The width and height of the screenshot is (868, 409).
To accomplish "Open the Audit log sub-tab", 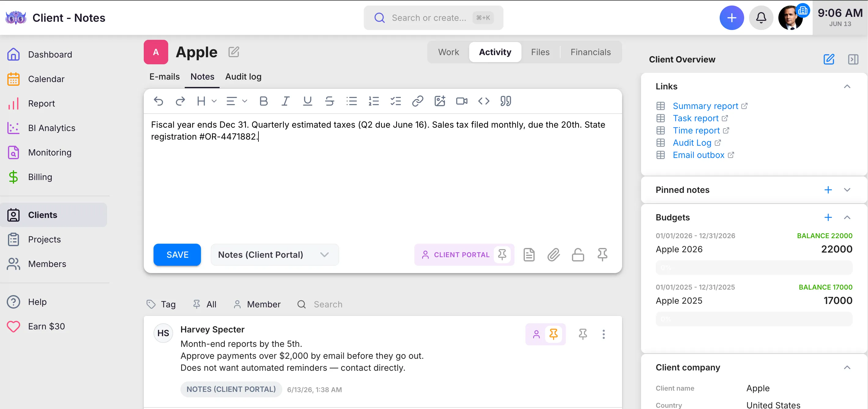I will (x=243, y=77).
